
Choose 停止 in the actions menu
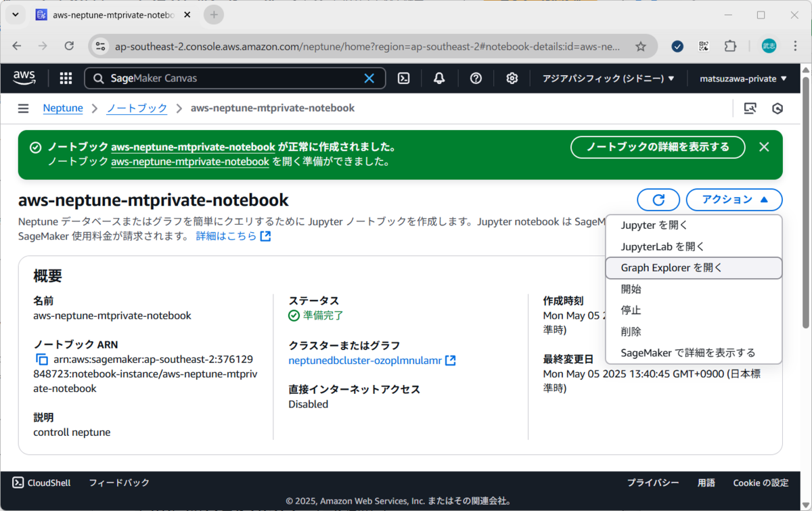(x=694, y=310)
